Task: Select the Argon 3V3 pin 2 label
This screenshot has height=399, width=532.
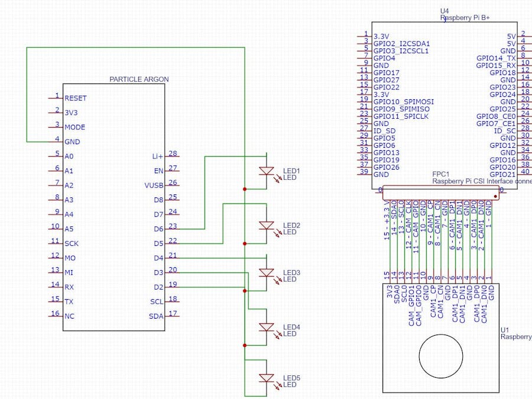Action: (71, 113)
